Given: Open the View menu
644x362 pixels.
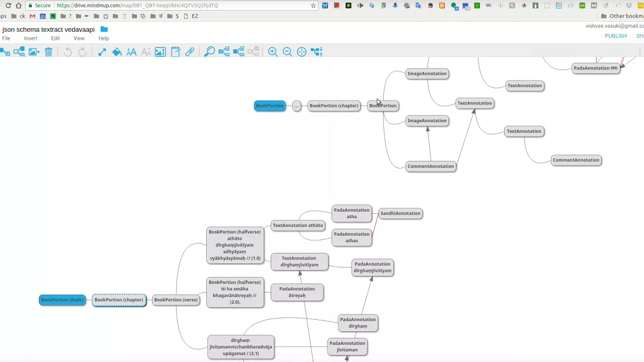Looking at the screenshot, I should [79, 38].
